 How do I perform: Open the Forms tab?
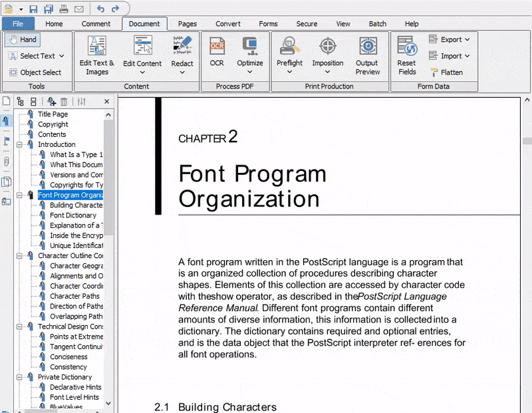coord(268,23)
